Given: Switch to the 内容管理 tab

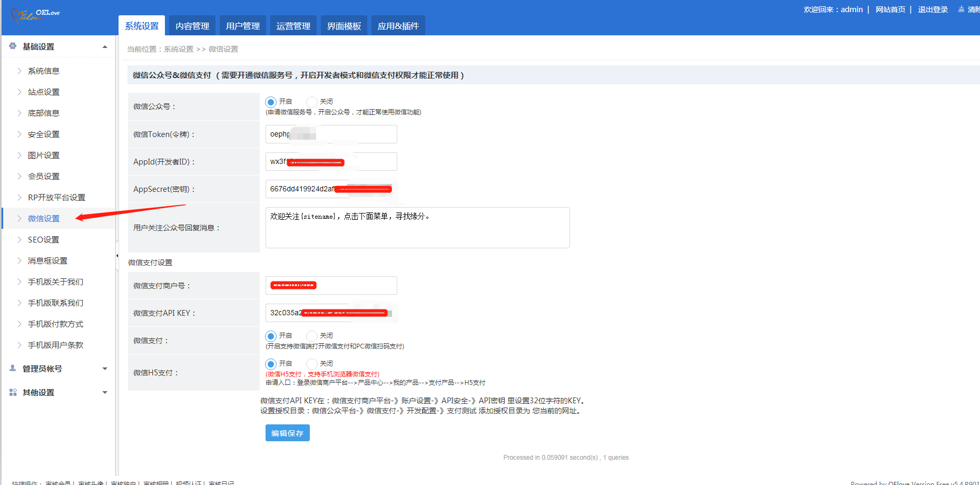Looking at the screenshot, I should pos(192,26).
